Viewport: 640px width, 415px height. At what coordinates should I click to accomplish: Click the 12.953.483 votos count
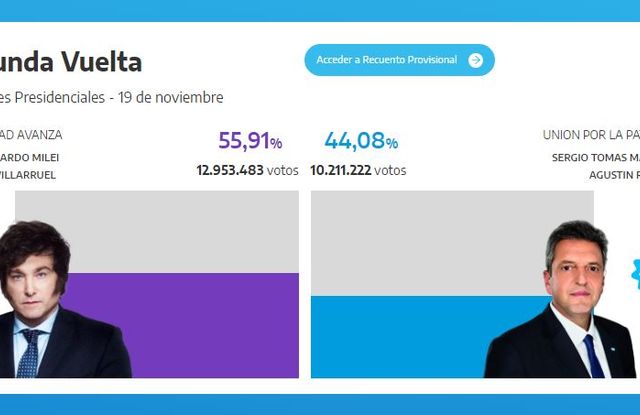click(247, 170)
